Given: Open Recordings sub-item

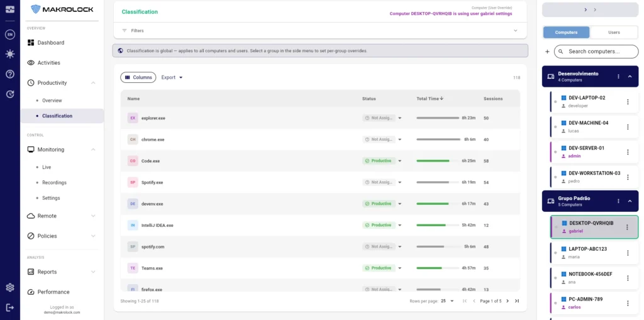Looking at the screenshot, I should click(54, 182).
